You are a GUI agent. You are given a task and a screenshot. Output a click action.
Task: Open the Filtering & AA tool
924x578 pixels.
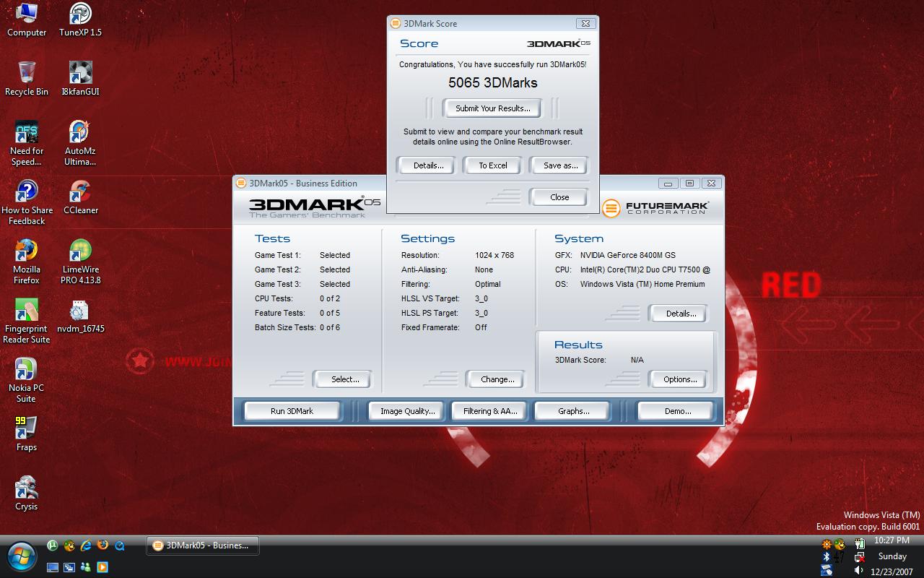[490, 411]
